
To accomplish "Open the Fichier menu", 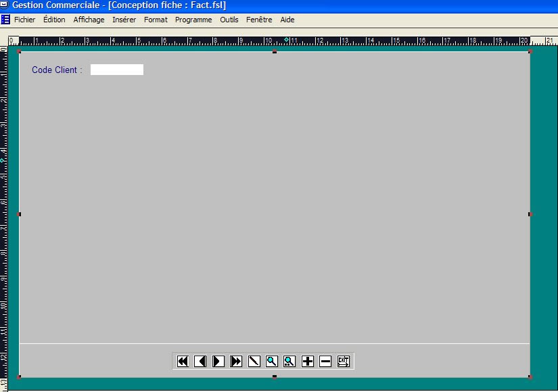I will click(24, 20).
